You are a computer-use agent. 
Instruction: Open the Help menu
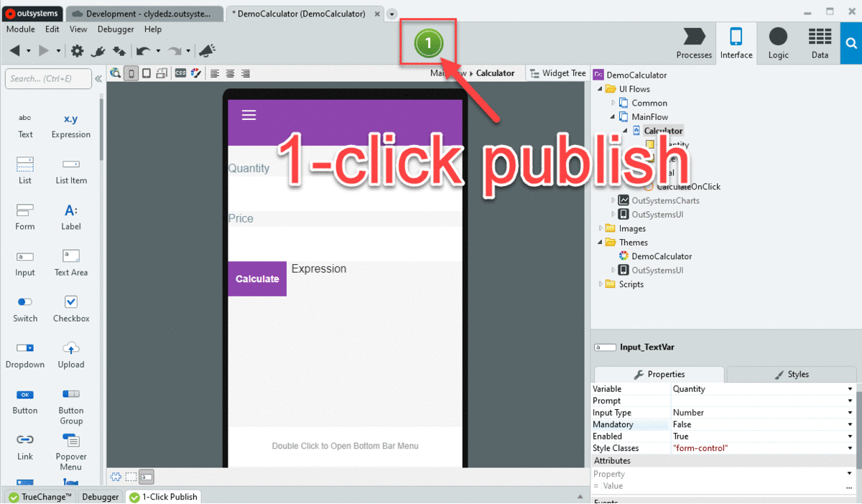(153, 29)
